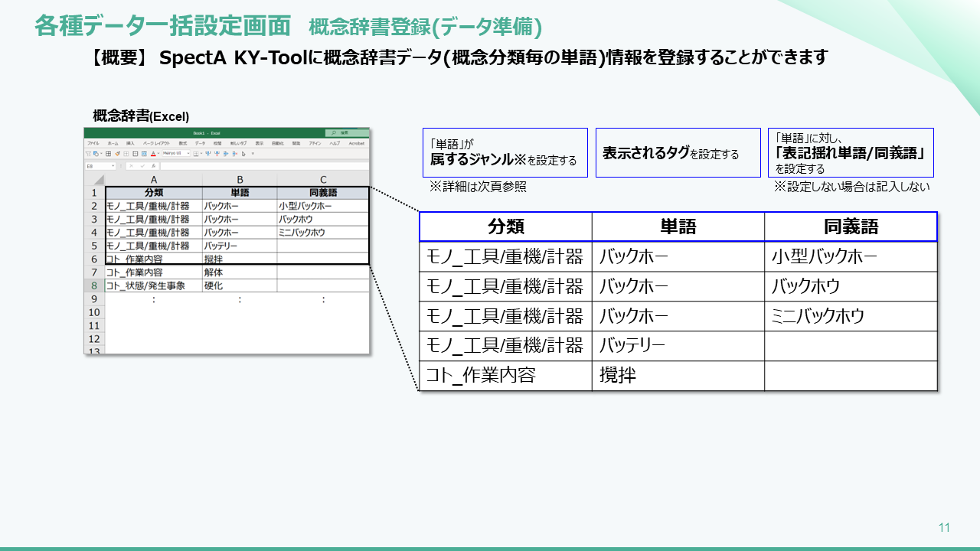Select the Format Painter icon in Excel toolbar

[x=117, y=154]
